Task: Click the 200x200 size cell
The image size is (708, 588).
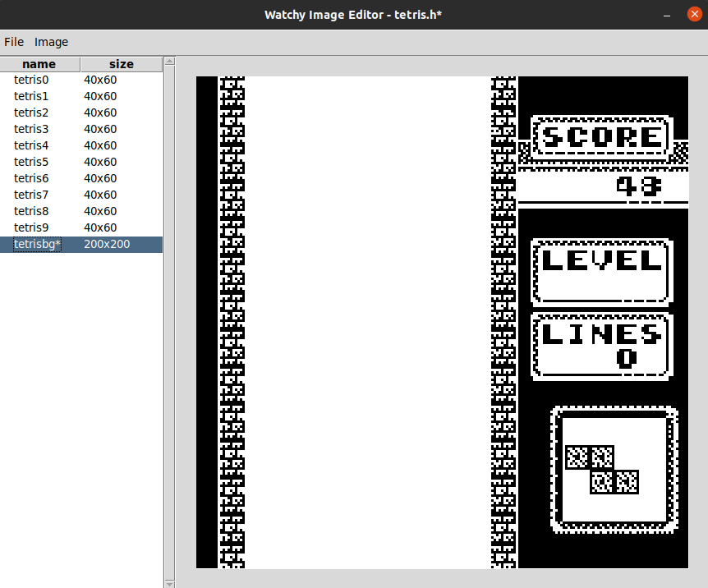Action: pyautogui.click(x=107, y=245)
